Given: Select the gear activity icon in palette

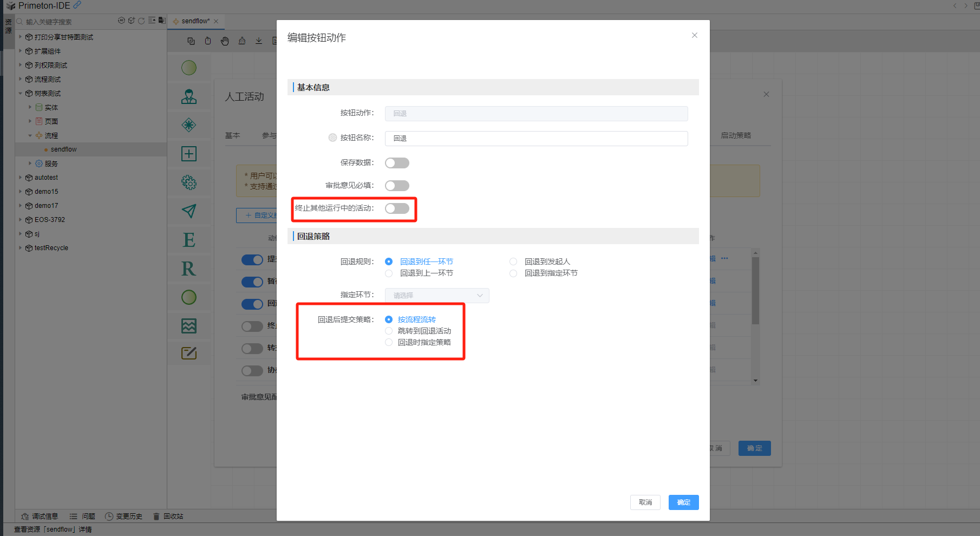Looking at the screenshot, I should point(188,182).
